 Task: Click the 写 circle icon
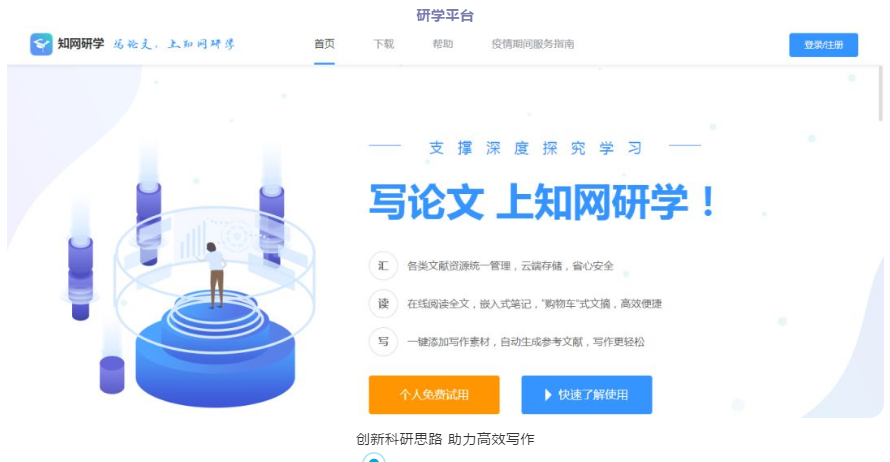pos(383,342)
